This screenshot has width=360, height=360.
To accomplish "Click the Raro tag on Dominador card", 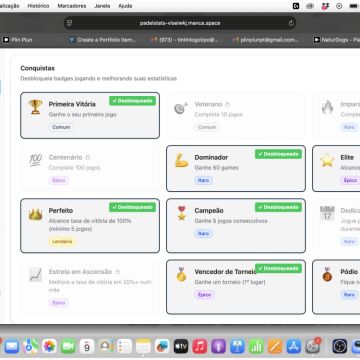I will pos(204,180).
